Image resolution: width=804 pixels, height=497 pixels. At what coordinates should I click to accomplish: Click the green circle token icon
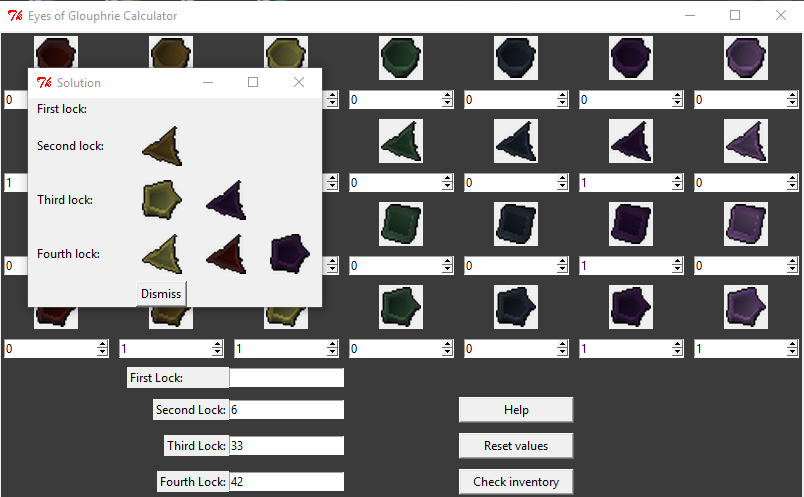coord(401,58)
